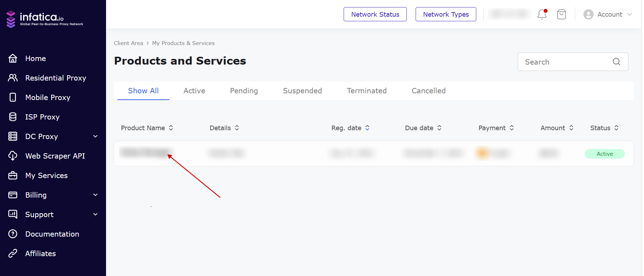Click the Amount column header text
The image size is (644, 276).
(x=553, y=128)
